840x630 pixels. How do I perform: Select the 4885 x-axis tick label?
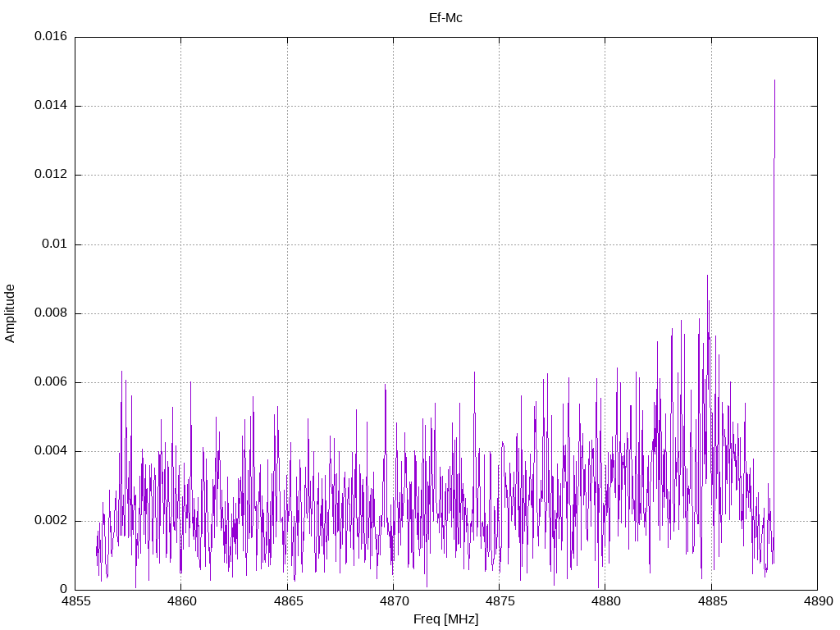[711, 601]
